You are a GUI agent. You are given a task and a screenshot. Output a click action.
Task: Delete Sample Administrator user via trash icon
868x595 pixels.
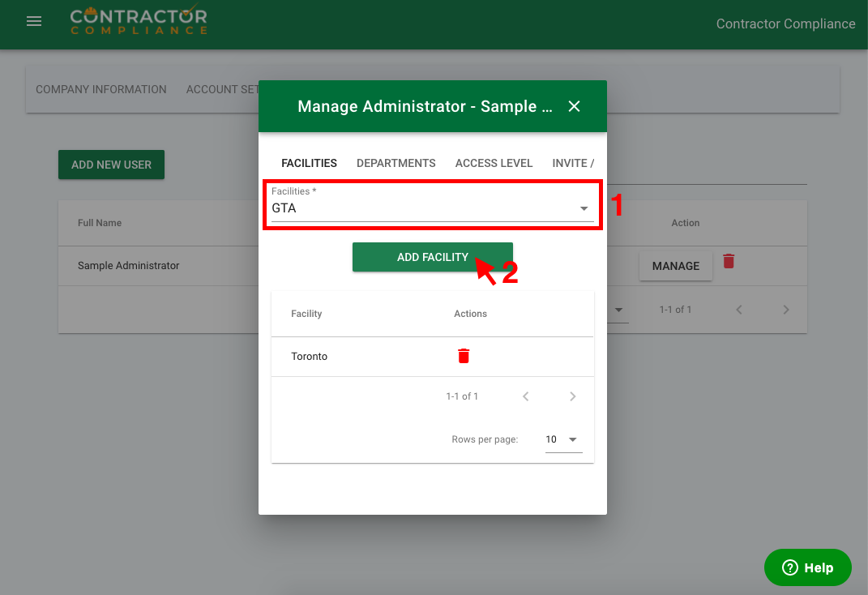point(729,261)
